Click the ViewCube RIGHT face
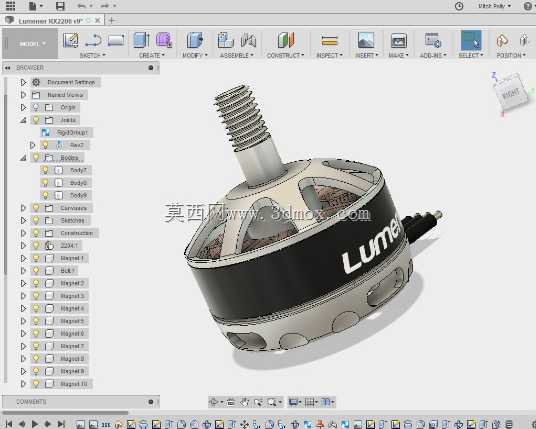This screenshot has width=536, height=429. 511,93
